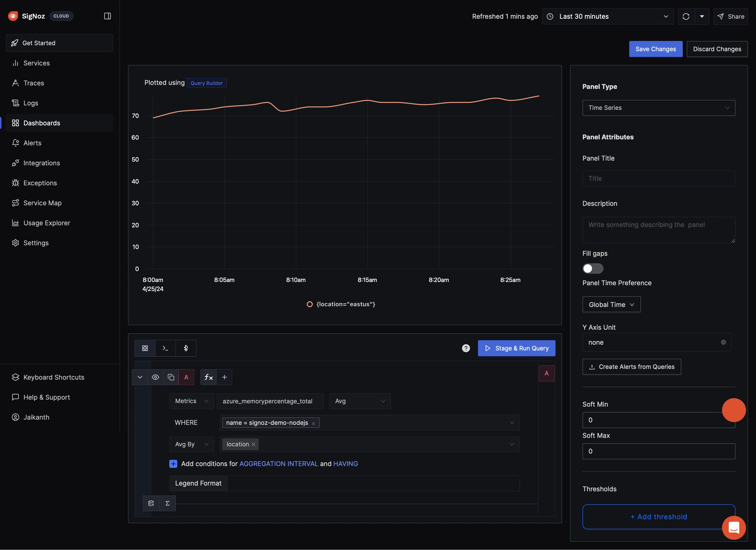This screenshot has height=550, width=756.
Task: Toggle the Fill gaps switch
Action: (593, 269)
